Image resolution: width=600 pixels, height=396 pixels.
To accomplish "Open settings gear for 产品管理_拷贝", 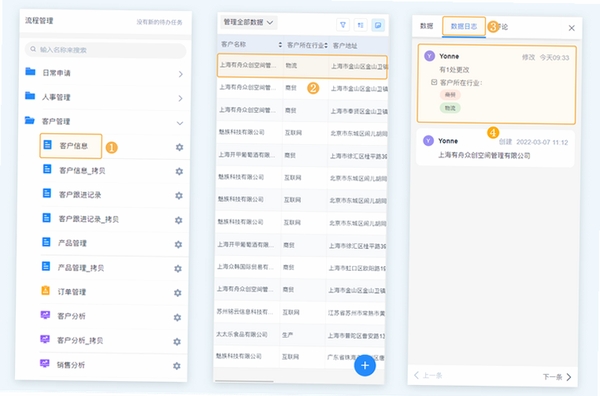I will (x=178, y=269).
